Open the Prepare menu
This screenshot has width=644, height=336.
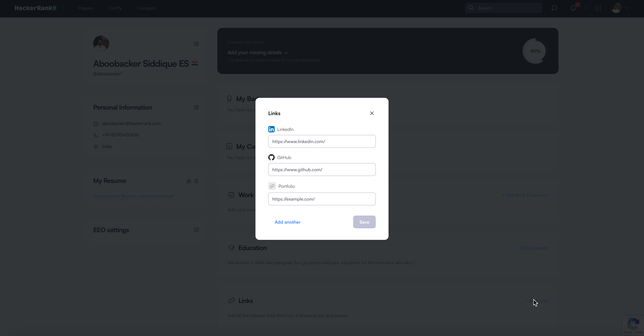coord(86,8)
